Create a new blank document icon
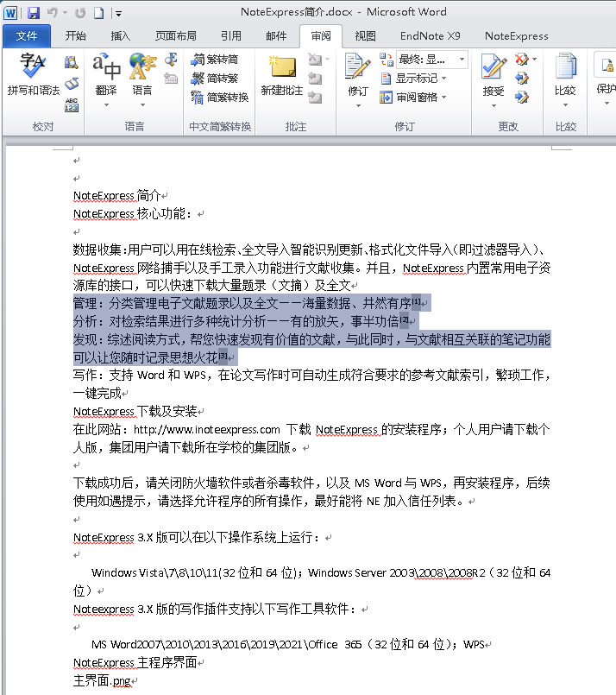 click(x=98, y=13)
